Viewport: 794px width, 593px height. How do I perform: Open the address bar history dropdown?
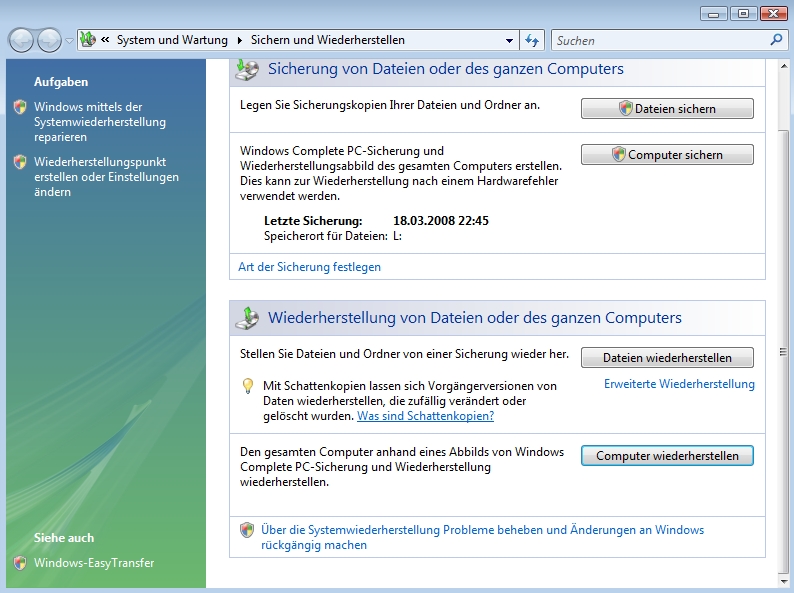pyautogui.click(x=510, y=41)
